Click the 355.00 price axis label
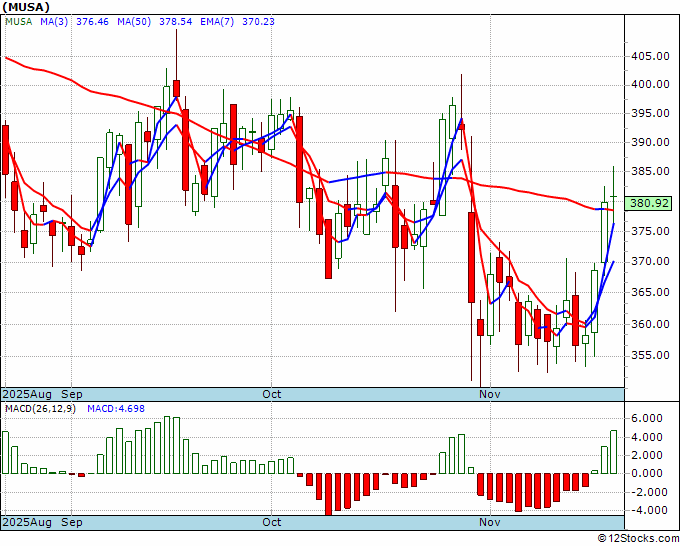This screenshot has height=546, width=680. click(650, 355)
